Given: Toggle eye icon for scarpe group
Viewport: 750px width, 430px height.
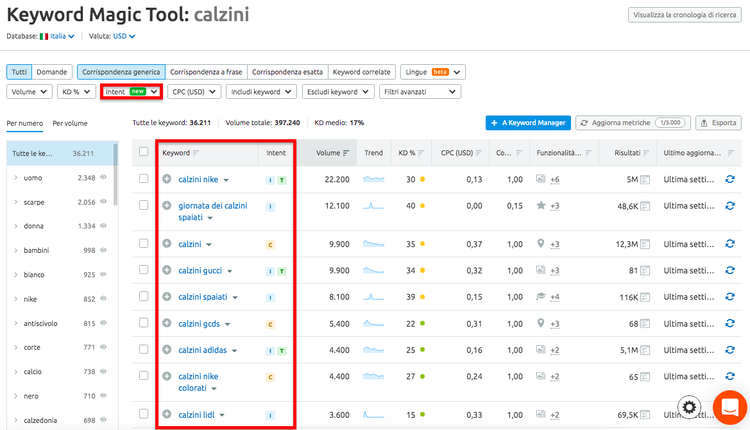Looking at the screenshot, I should pyautogui.click(x=103, y=202).
